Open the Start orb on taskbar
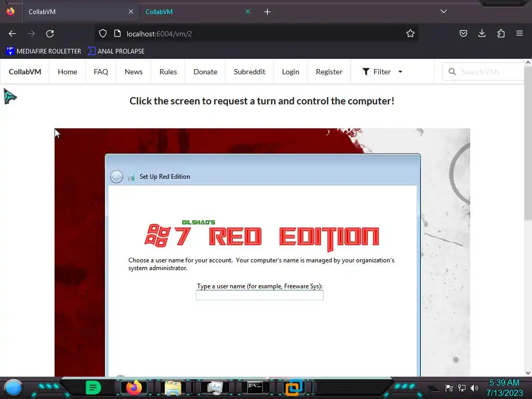532x399 pixels. click(x=14, y=388)
